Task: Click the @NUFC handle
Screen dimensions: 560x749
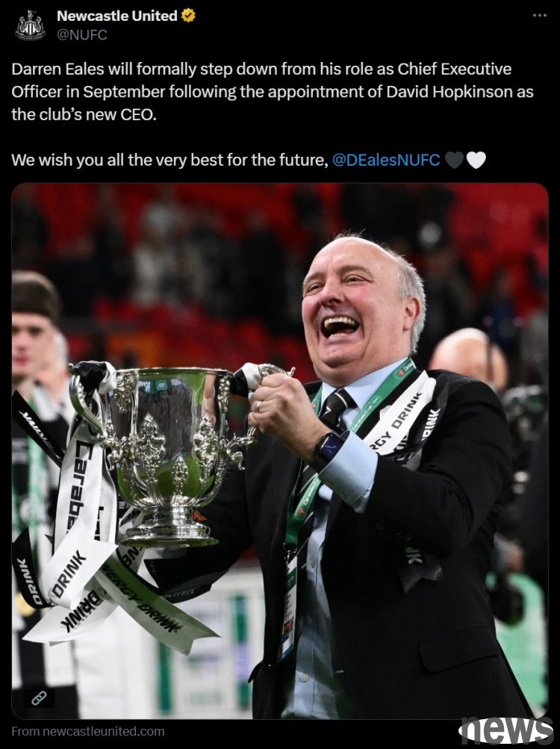Action: click(x=81, y=35)
